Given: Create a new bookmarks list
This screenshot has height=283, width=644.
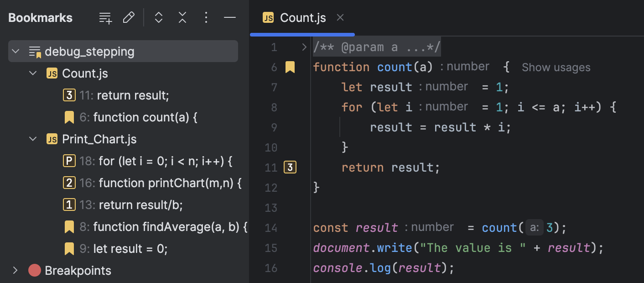Looking at the screenshot, I should [x=105, y=17].
